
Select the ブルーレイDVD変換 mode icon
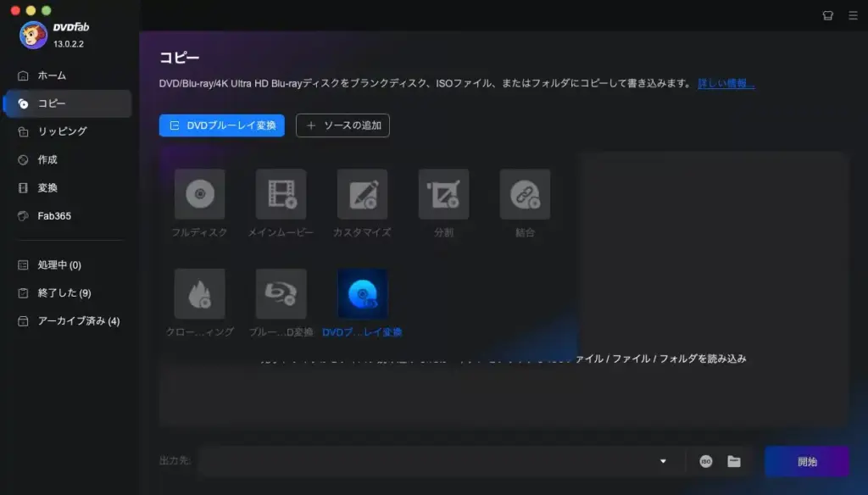[281, 292]
